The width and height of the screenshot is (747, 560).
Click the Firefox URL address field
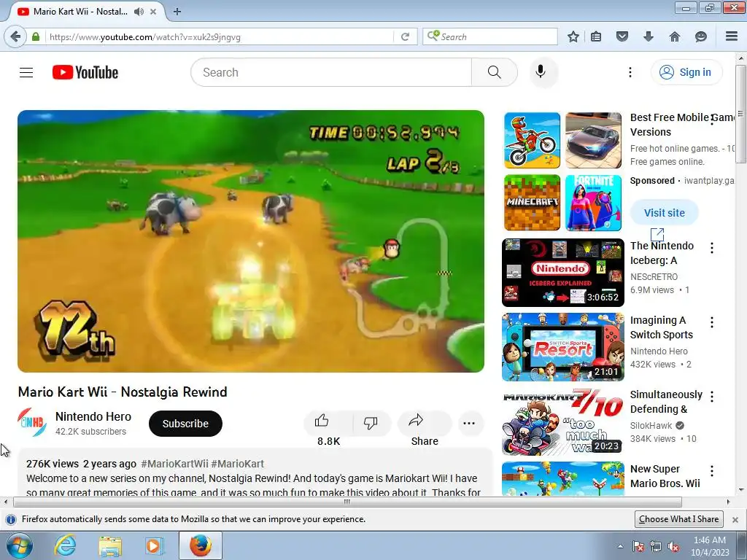pos(219,36)
